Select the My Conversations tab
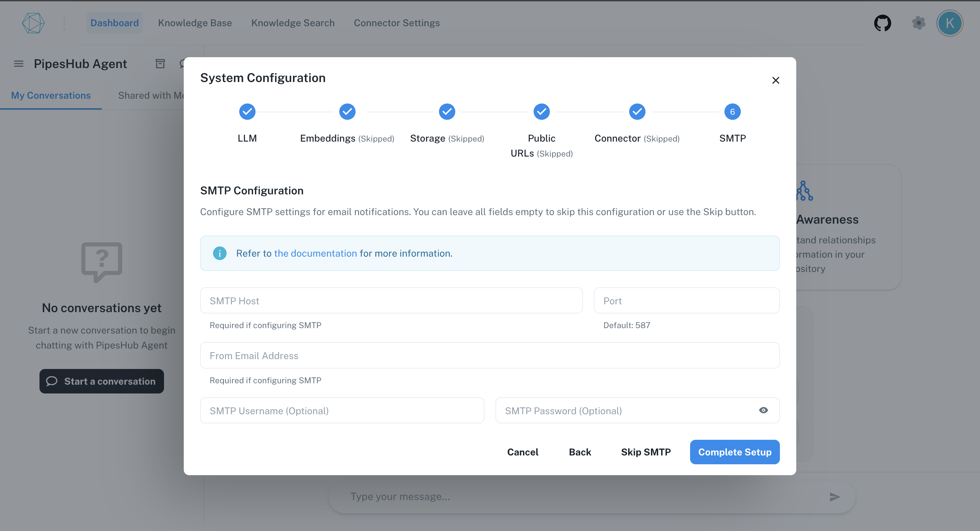This screenshot has width=980, height=531. pyautogui.click(x=51, y=95)
